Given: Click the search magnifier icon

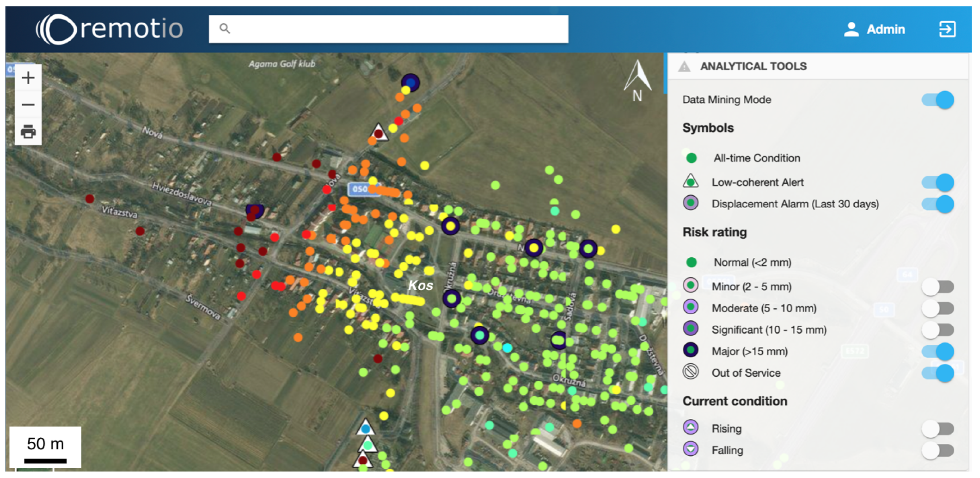Looking at the screenshot, I should [225, 29].
